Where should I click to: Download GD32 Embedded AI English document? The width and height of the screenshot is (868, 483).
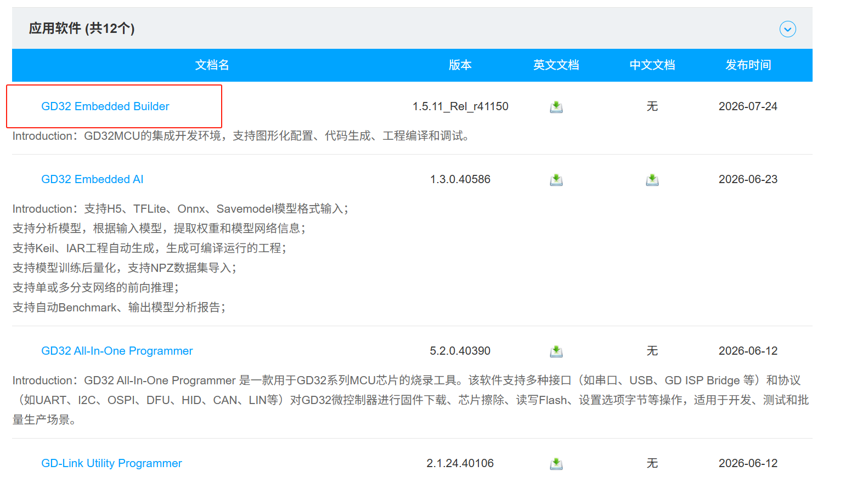click(556, 180)
